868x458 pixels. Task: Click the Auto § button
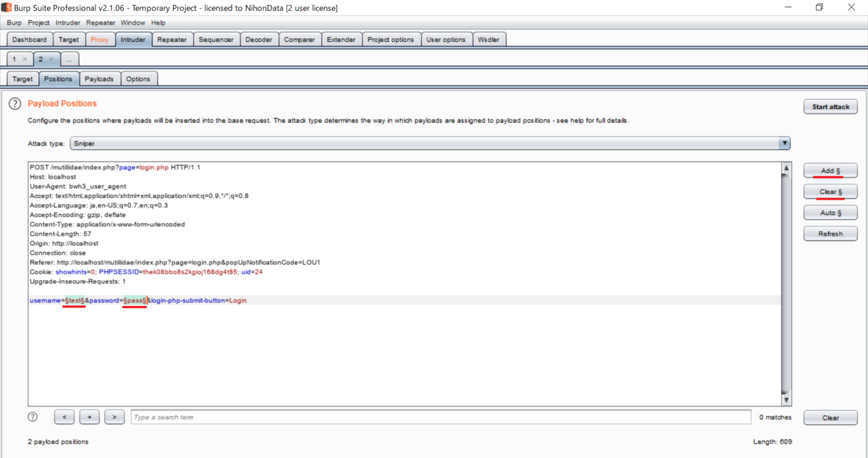pyautogui.click(x=830, y=213)
